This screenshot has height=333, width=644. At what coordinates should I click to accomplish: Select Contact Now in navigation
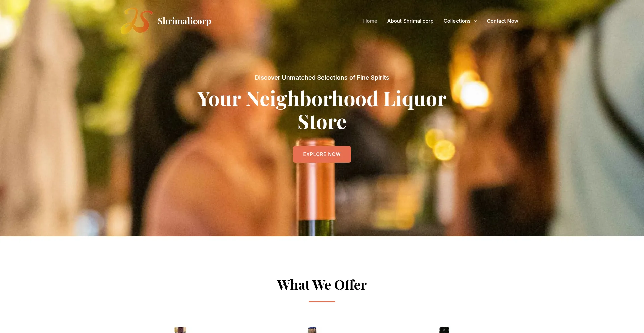(502, 21)
